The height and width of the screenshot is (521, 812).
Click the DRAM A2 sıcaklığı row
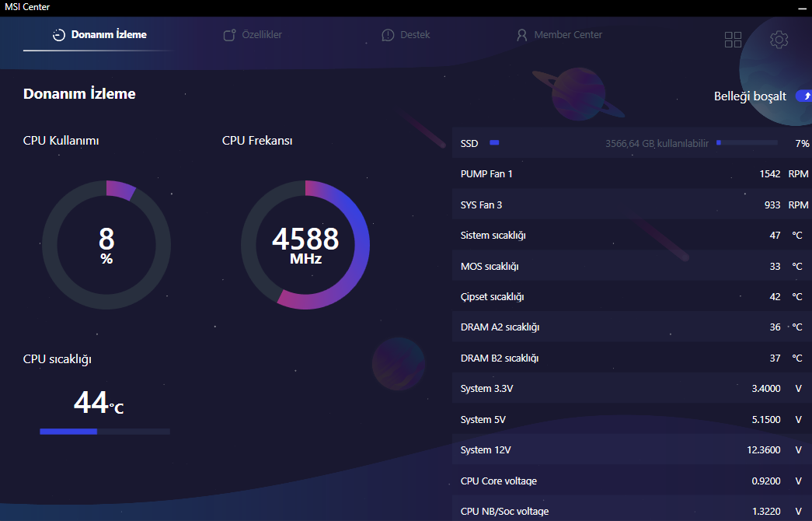tap(632, 327)
